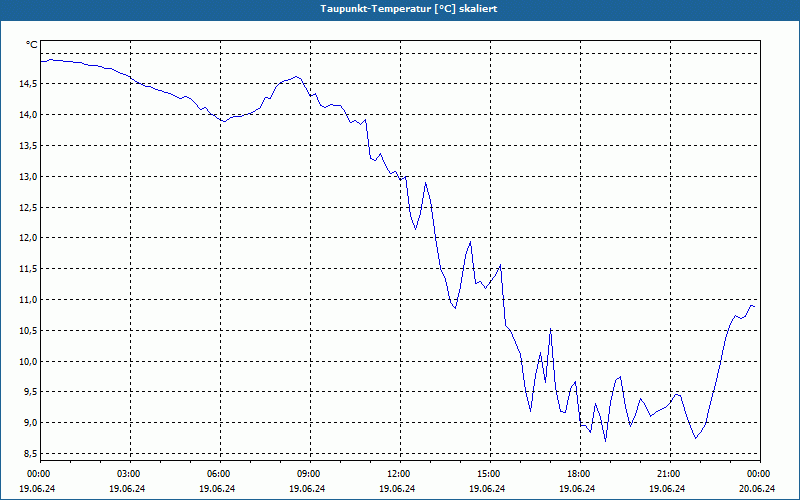Click the 13,0 y-axis label
The height and width of the screenshot is (500, 800).
28,177
